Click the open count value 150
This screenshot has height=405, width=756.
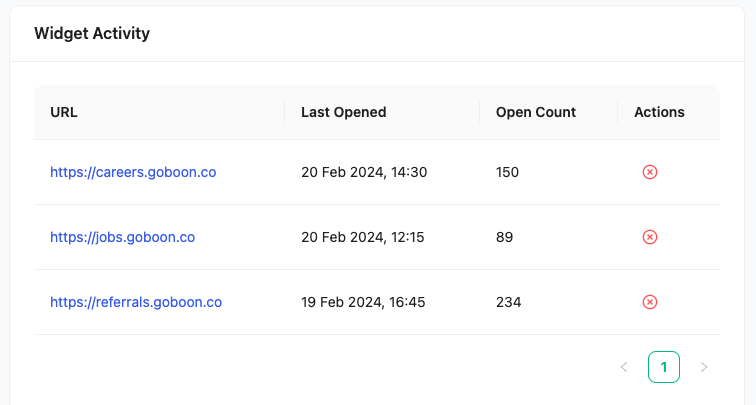point(507,172)
